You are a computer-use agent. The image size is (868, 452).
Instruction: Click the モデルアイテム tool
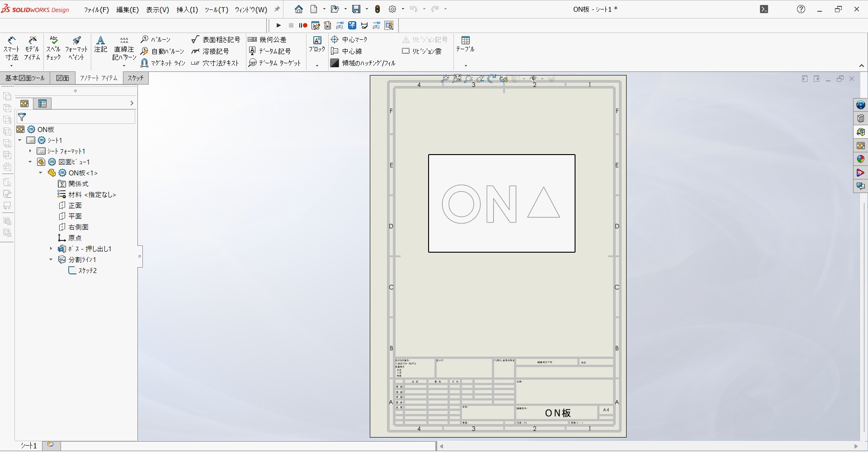click(32, 48)
